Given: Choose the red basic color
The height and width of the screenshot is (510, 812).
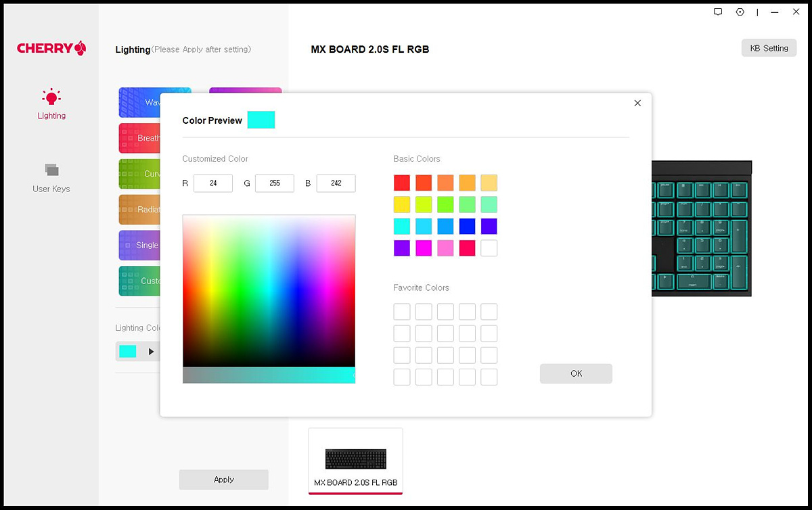Looking at the screenshot, I should click(x=402, y=183).
